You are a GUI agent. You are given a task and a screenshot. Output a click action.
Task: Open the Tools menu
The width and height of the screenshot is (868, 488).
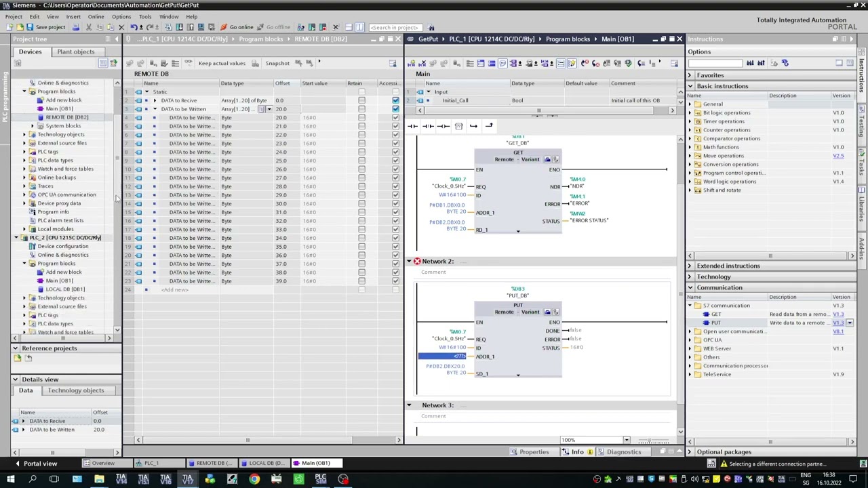pos(145,16)
